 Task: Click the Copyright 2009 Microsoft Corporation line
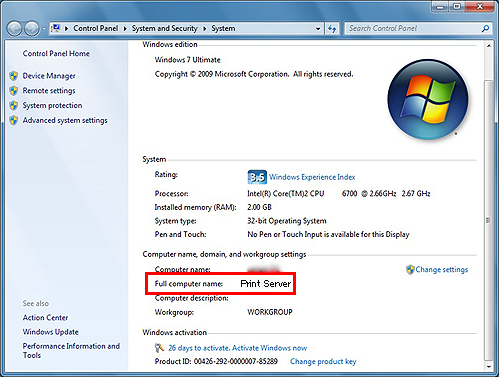pos(254,74)
